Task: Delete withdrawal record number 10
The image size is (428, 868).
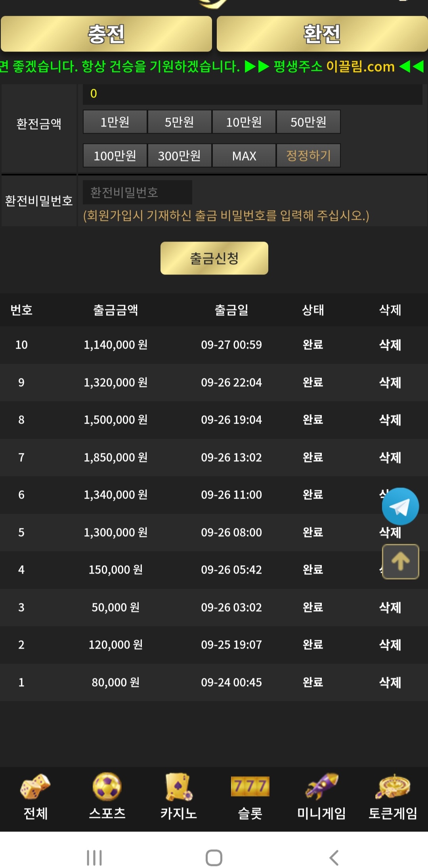Action: pos(390,345)
